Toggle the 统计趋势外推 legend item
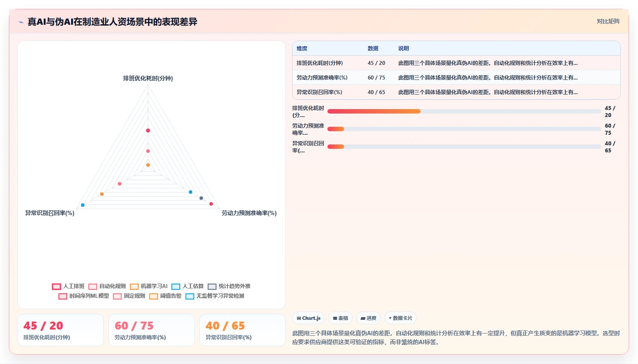 229,286
